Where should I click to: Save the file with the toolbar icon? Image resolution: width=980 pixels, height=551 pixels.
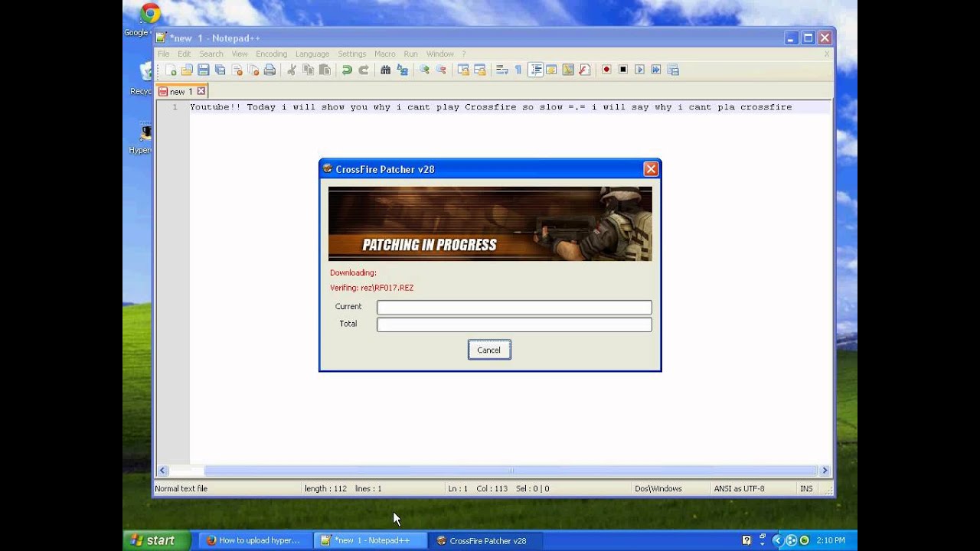tap(204, 70)
